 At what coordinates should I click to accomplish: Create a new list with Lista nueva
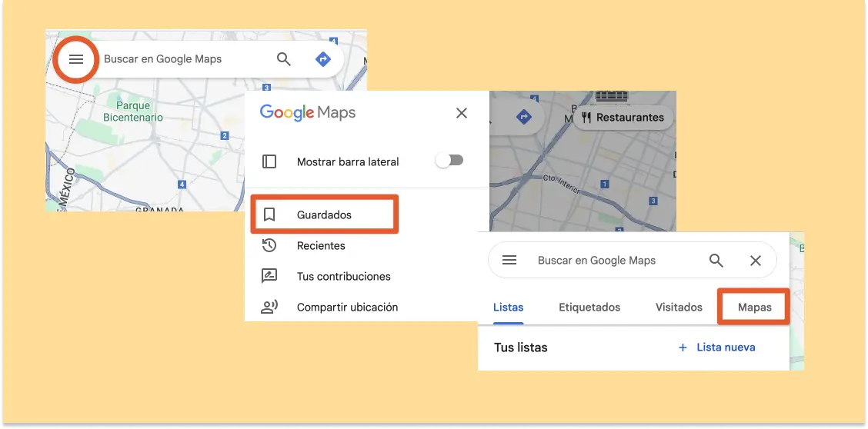pyautogui.click(x=717, y=348)
